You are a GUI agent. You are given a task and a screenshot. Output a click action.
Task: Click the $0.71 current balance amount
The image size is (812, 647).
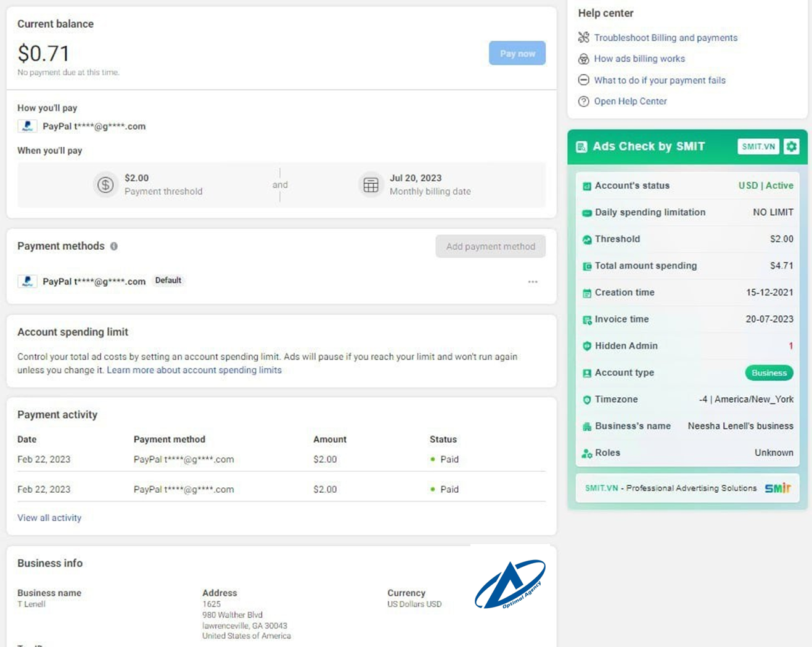(43, 54)
